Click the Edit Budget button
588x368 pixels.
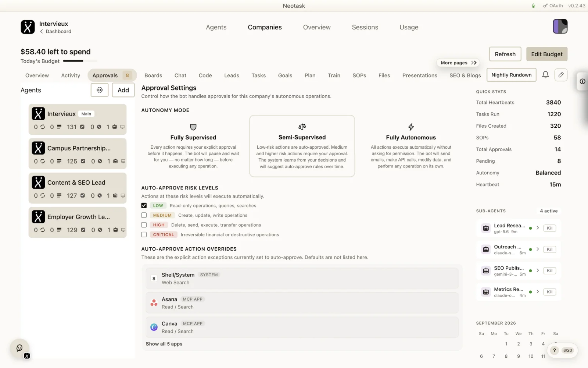click(x=547, y=54)
